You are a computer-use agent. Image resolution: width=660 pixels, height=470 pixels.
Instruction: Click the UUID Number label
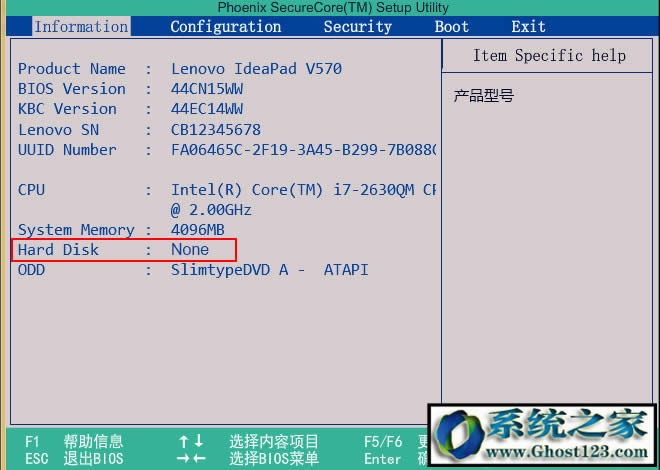67,149
